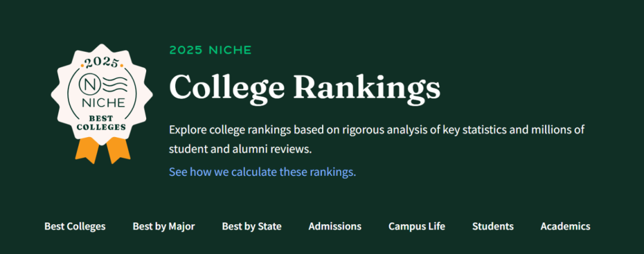Select the Best by State tab
Screen dimensions: 644x254
pos(252,227)
